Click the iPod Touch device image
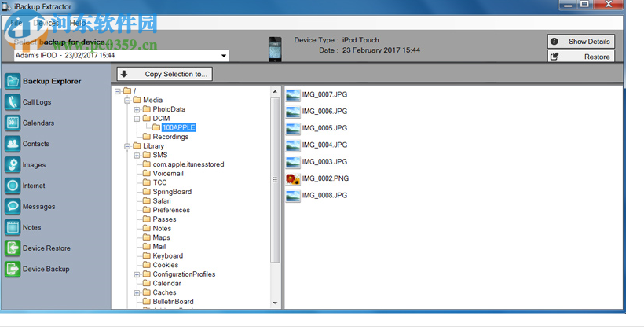The height and width of the screenshot is (327, 644). click(x=275, y=49)
